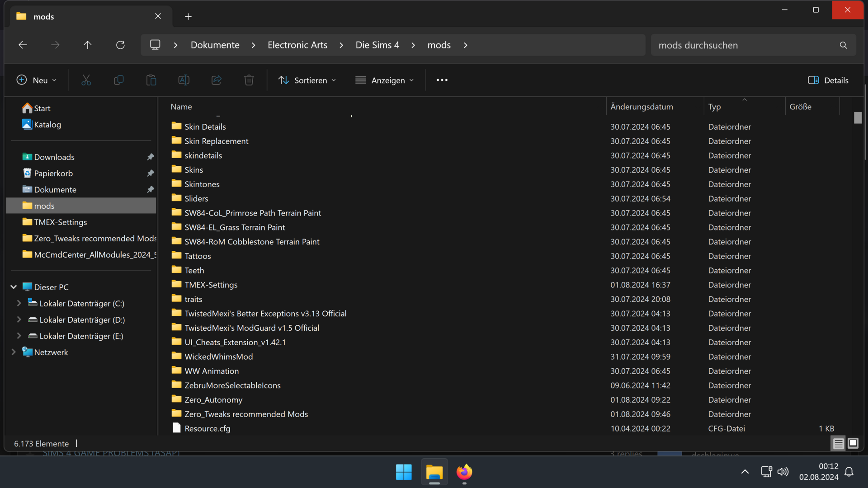The height and width of the screenshot is (488, 868).
Task: Sort by the Name column header
Action: (181, 107)
